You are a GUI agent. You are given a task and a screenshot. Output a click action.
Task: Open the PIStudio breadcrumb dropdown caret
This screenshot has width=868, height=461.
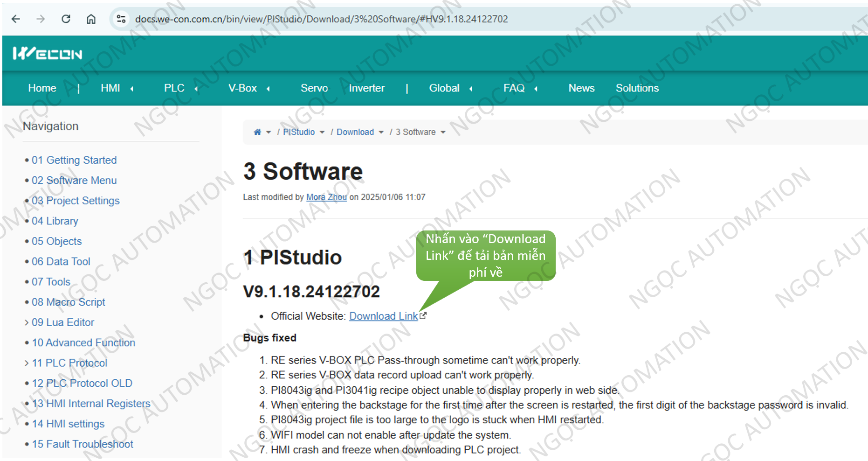[x=322, y=133]
